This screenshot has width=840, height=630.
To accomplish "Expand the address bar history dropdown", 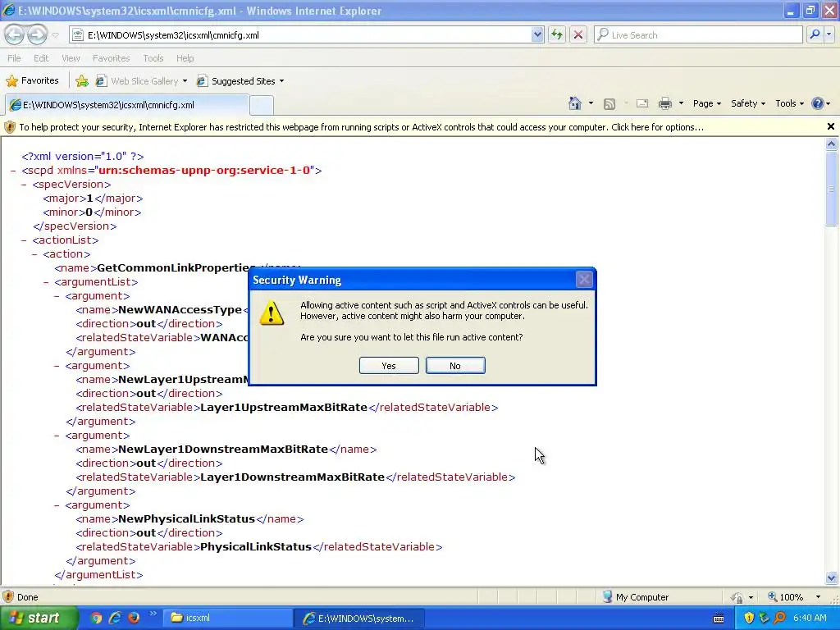I will pos(537,35).
